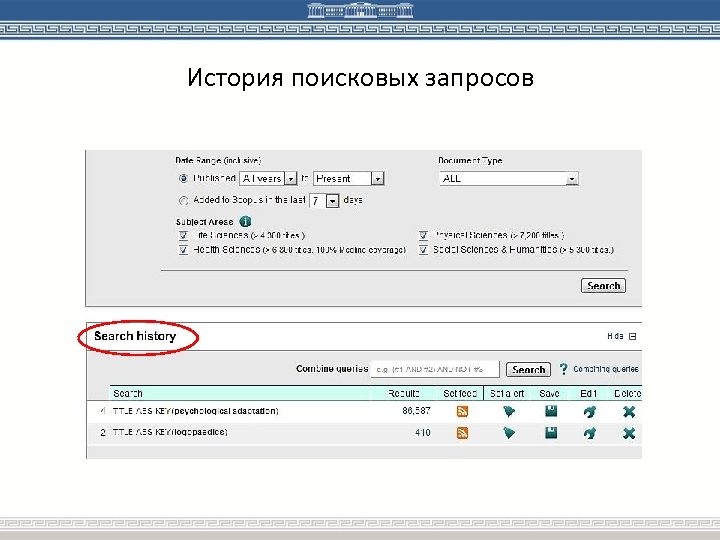Viewport: 720px width, 540px height.
Task: Click the Set feed column header
Action: click(x=460, y=394)
